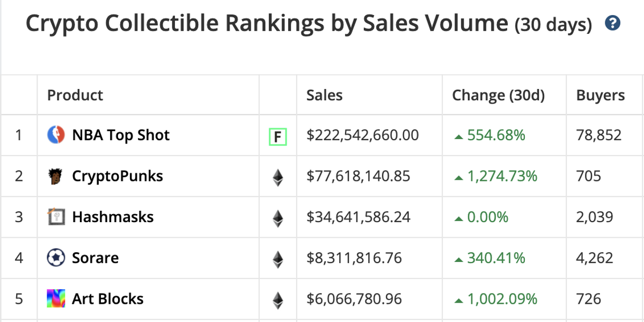The width and height of the screenshot is (644, 322).
Task: Open the Sorare product link
Action: [x=96, y=258]
